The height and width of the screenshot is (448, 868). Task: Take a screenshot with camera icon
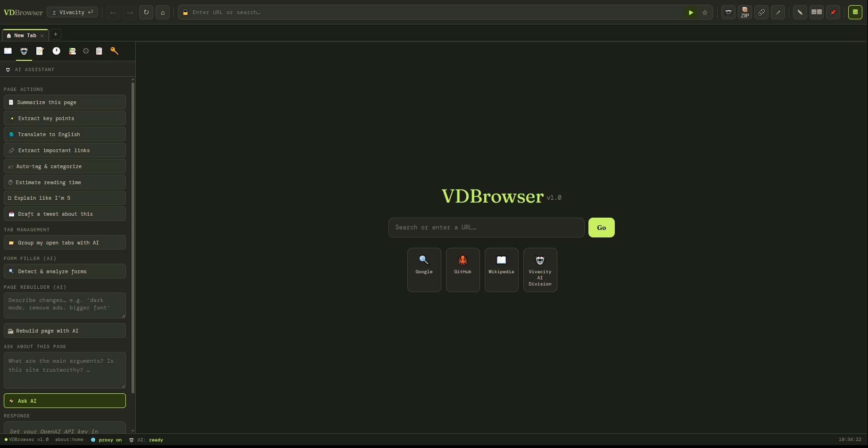(728, 12)
